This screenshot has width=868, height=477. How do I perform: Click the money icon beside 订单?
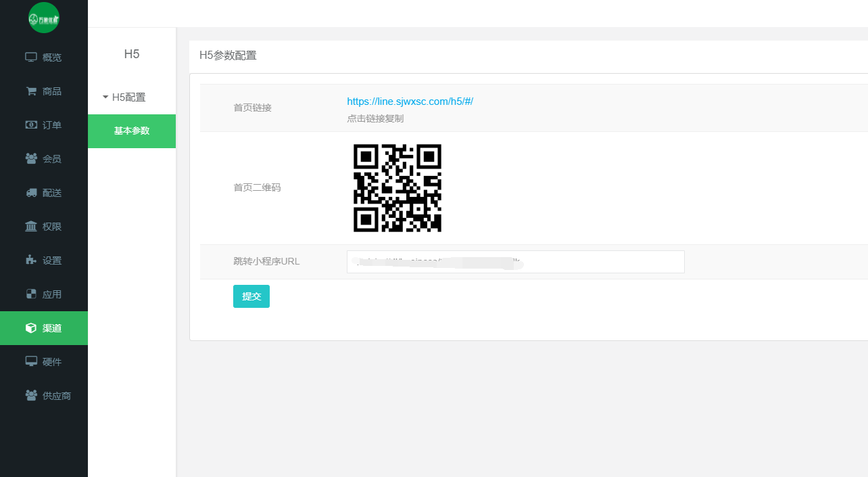click(x=31, y=125)
